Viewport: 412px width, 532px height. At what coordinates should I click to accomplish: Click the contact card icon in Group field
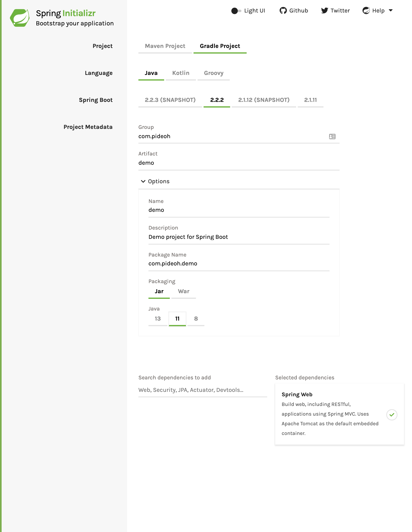click(332, 136)
